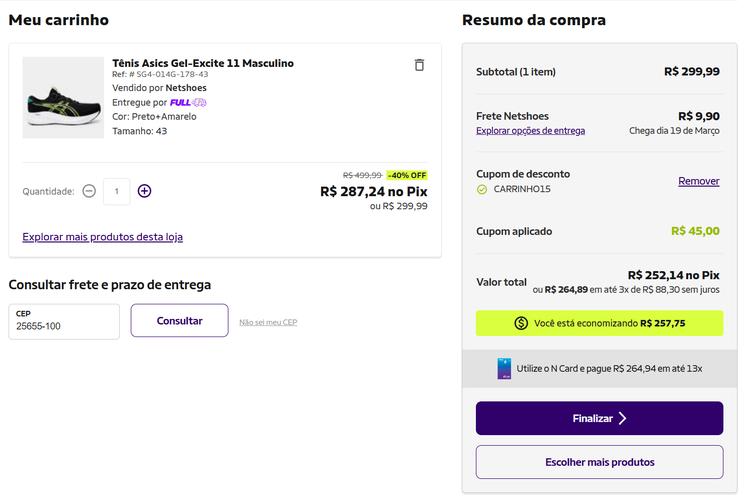Remove the CARRINHO15 coupon via Remover
Viewport: 738px width, 500px height.
[x=698, y=181]
